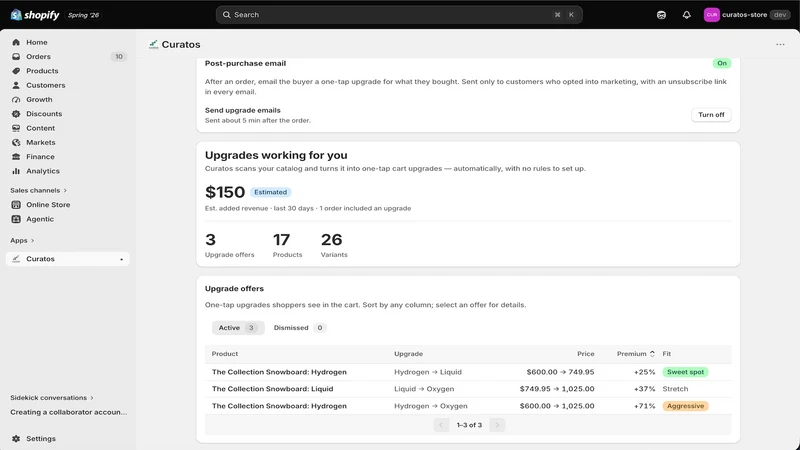This screenshot has height=450, width=800.
Task: Click the 3 Upgrade offers stat
Action: pyautogui.click(x=229, y=245)
